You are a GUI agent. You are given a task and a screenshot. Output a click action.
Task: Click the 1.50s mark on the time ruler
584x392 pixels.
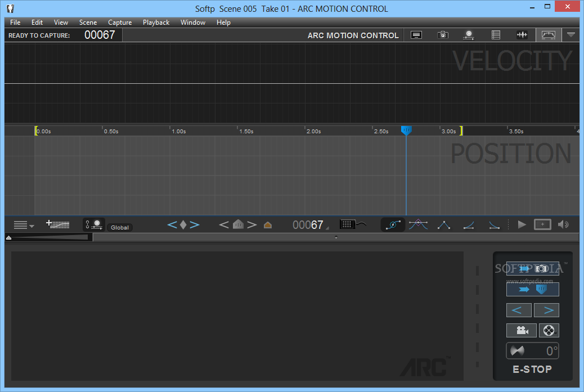coord(246,132)
